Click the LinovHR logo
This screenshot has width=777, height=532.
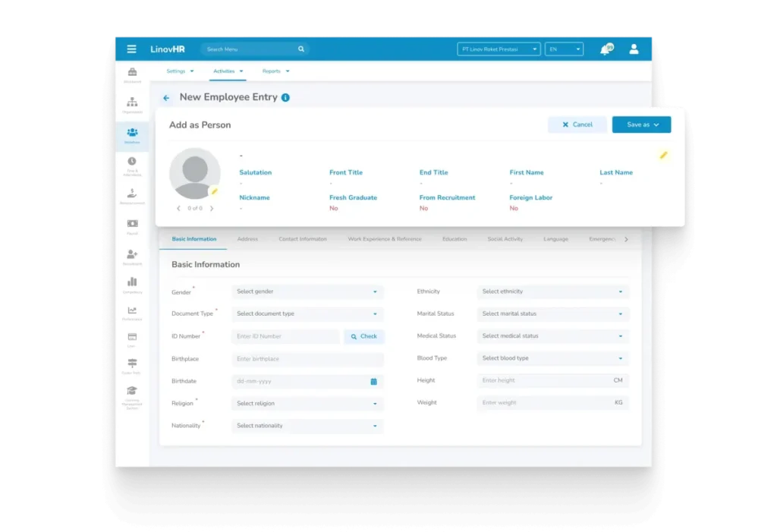tap(168, 49)
